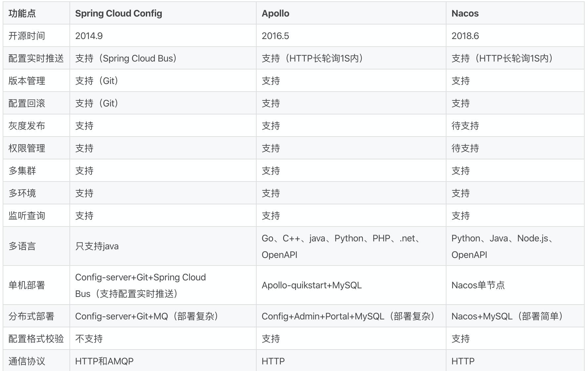
Task: Click the 'Go、C++、java、Python' languages cell
Action: [x=351, y=246]
